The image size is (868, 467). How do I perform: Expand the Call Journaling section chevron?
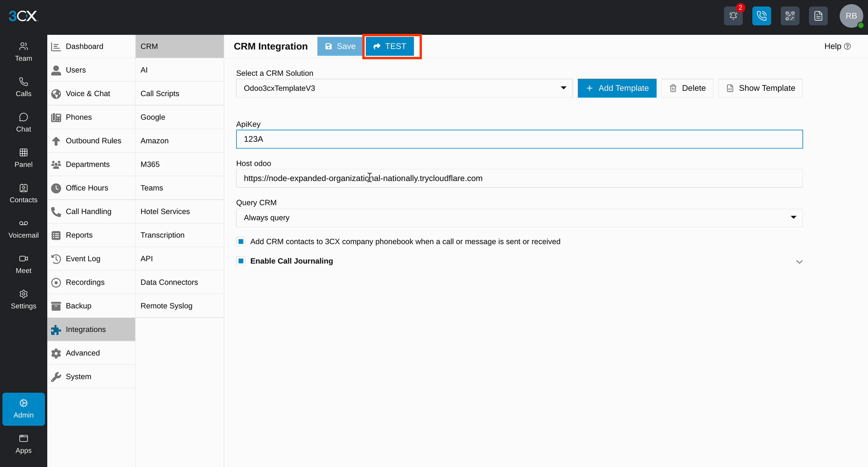click(799, 262)
